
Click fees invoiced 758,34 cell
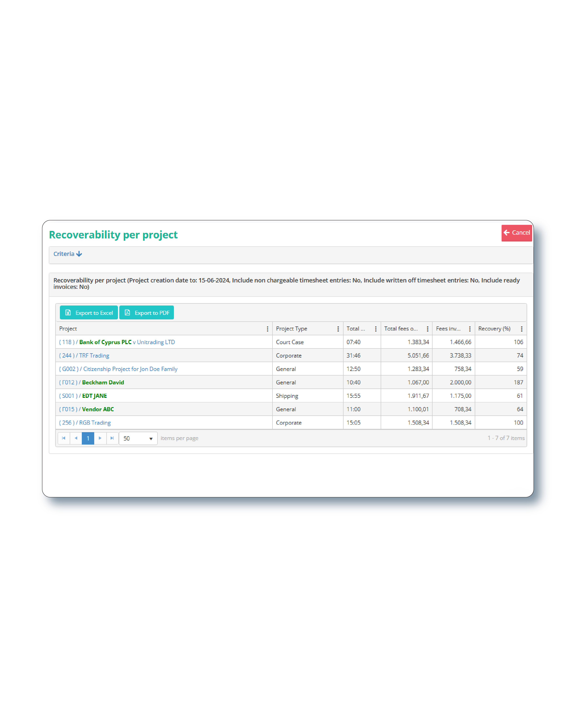click(x=454, y=369)
